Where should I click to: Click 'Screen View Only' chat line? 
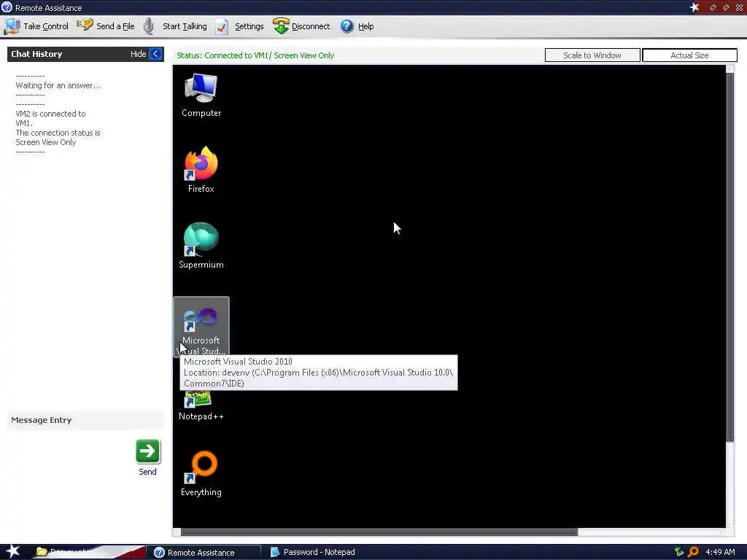point(46,142)
